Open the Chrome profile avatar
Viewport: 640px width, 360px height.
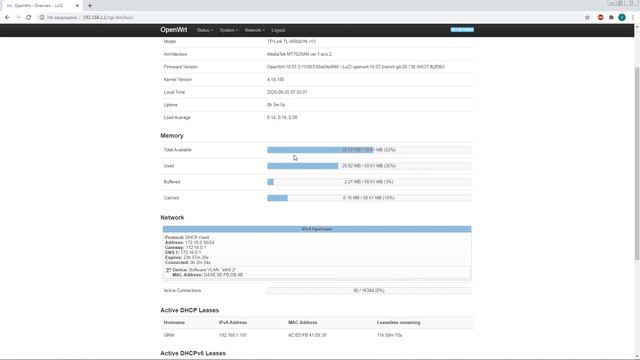[622, 18]
